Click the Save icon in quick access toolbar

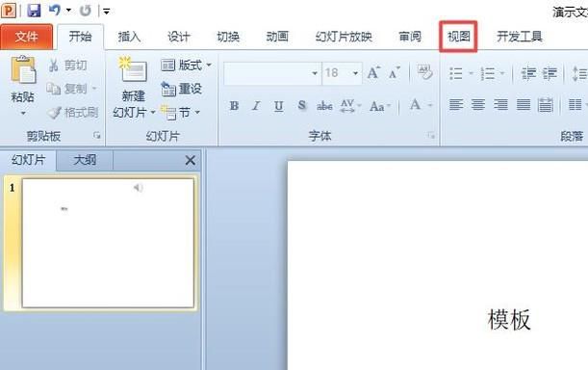(x=34, y=11)
